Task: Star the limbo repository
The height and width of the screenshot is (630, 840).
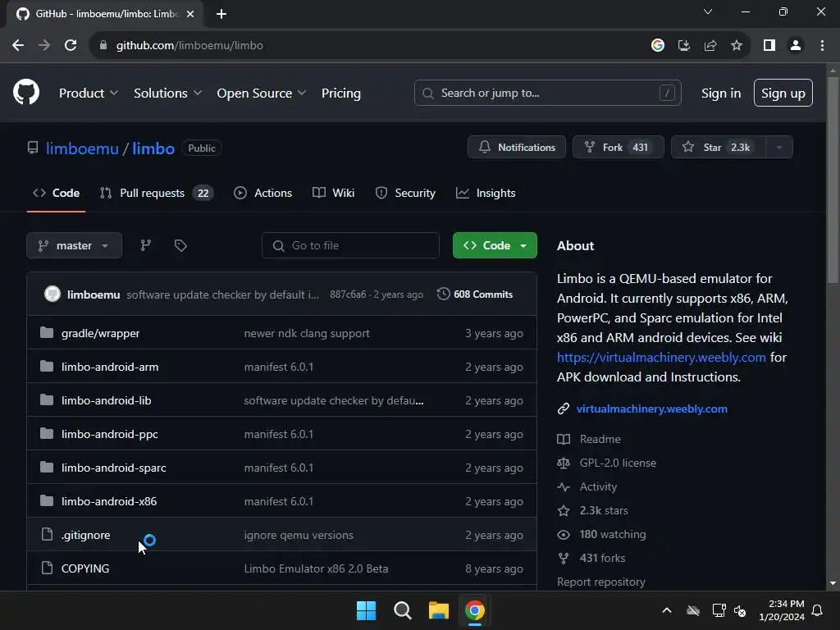Action: 719,148
